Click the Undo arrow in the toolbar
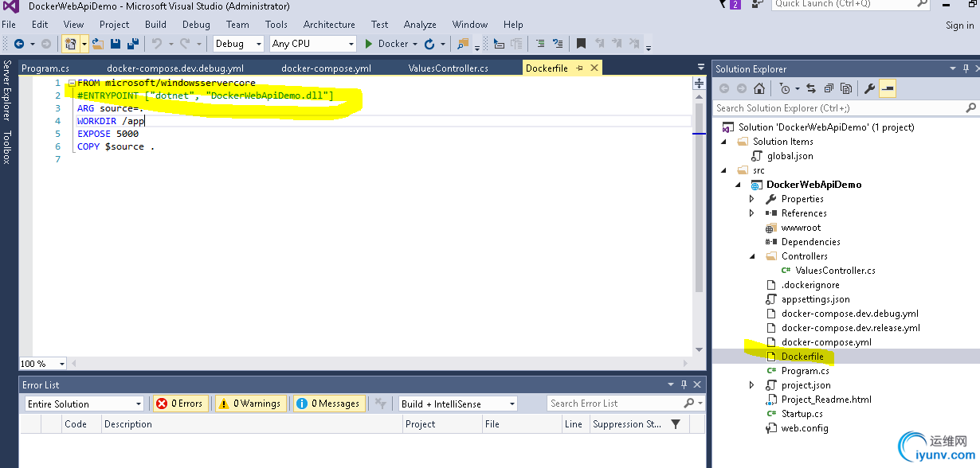This screenshot has height=468, width=980. click(x=157, y=44)
